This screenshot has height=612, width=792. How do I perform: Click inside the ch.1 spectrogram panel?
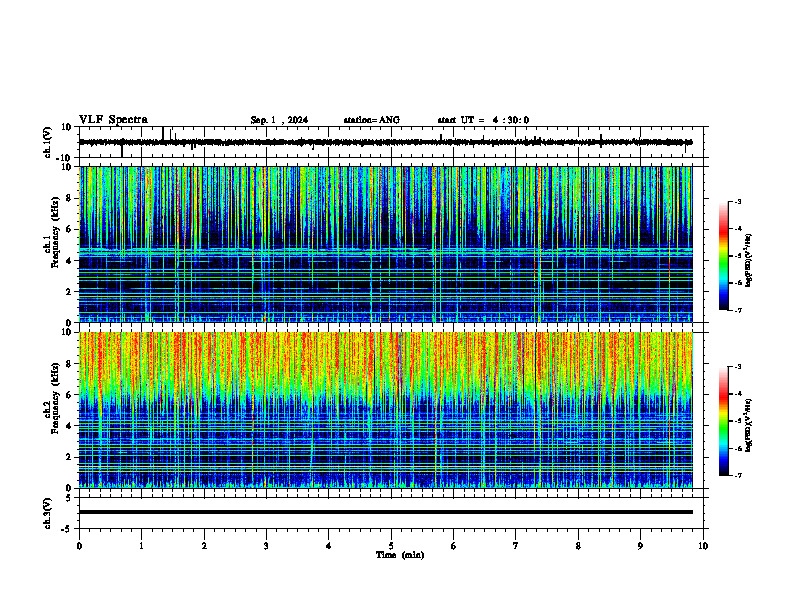tap(385, 244)
